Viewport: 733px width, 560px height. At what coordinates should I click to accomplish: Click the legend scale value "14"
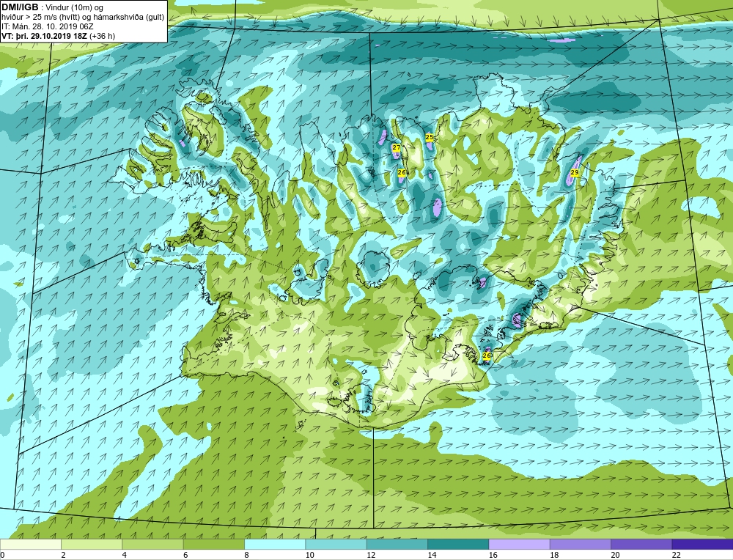[432, 555]
